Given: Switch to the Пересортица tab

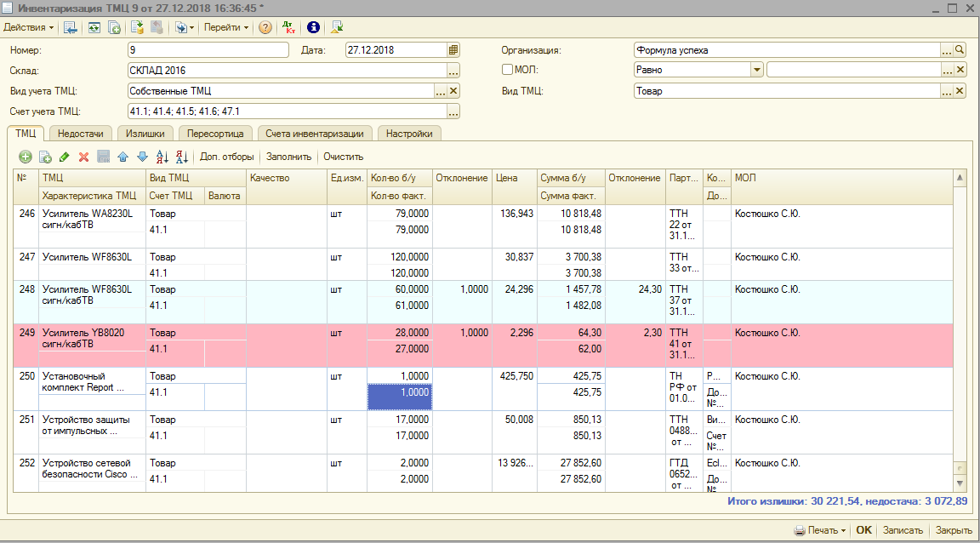Looking at the screenshot, I should point(216,134).
